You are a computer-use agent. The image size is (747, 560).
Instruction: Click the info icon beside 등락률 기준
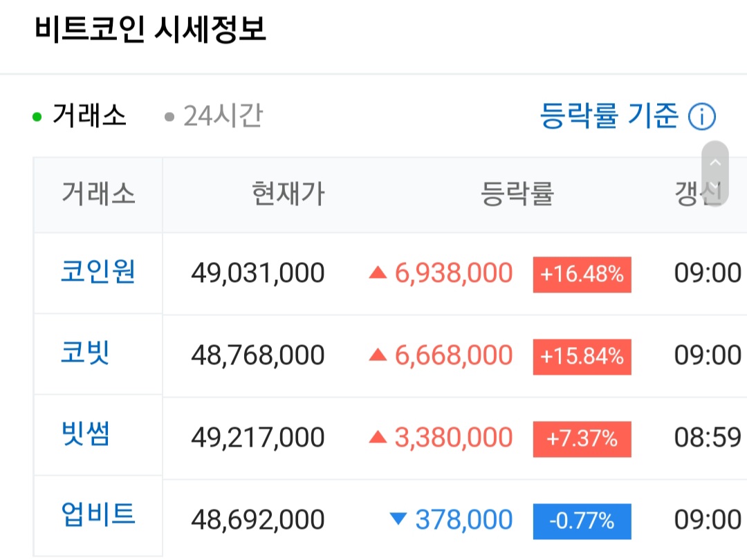(701, 117)
